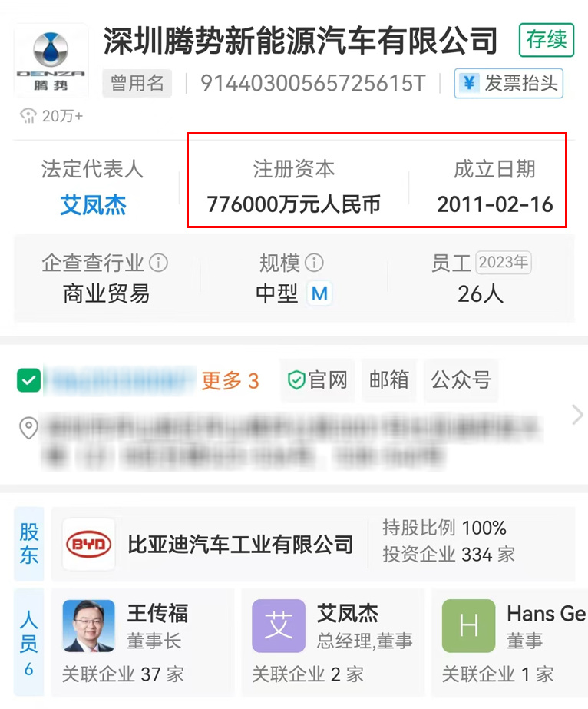Click the green checkmark box

(29, 380)
